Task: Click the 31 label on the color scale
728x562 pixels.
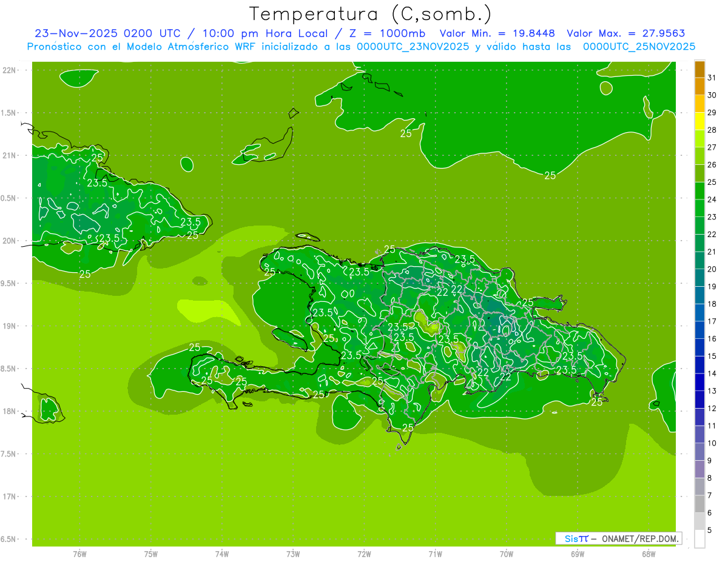Action: (x=712, y=78)
